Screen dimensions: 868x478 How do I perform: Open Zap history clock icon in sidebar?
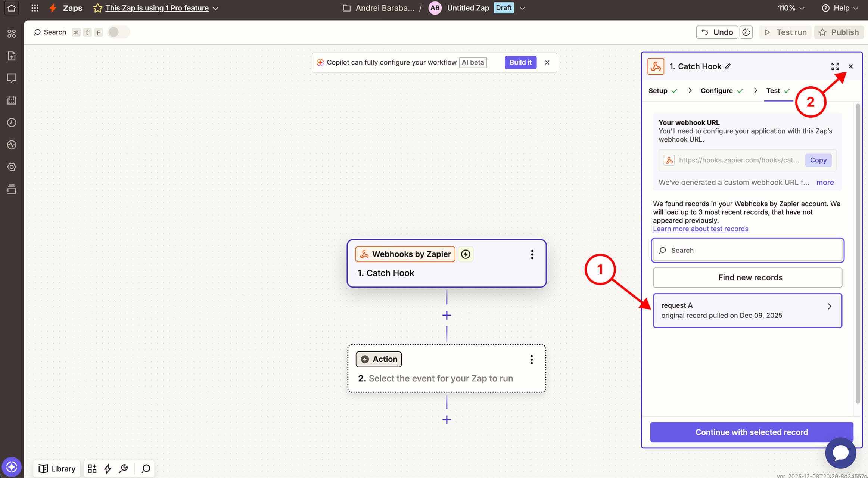[12, 122]
